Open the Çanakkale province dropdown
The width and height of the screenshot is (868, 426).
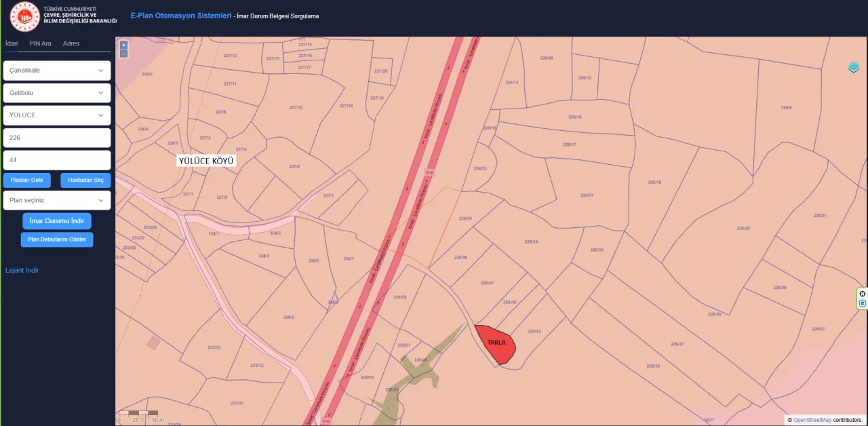pyautogui.click(x=57, y=71)
